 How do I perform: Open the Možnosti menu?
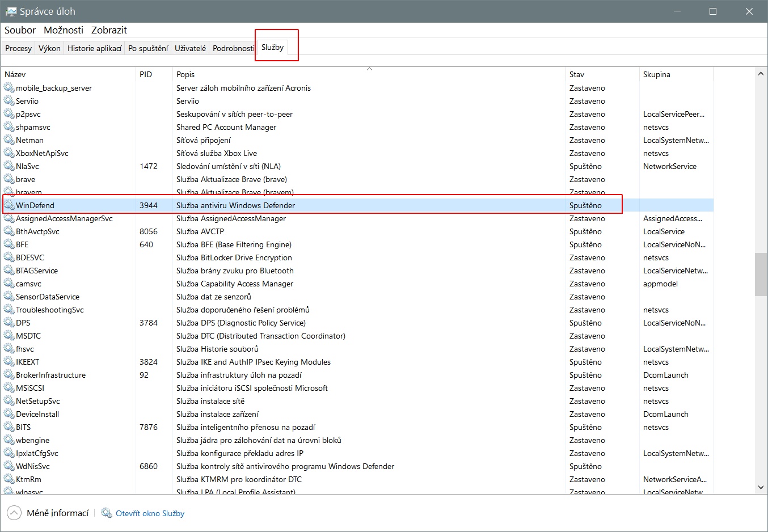click(x=64, y=30)
